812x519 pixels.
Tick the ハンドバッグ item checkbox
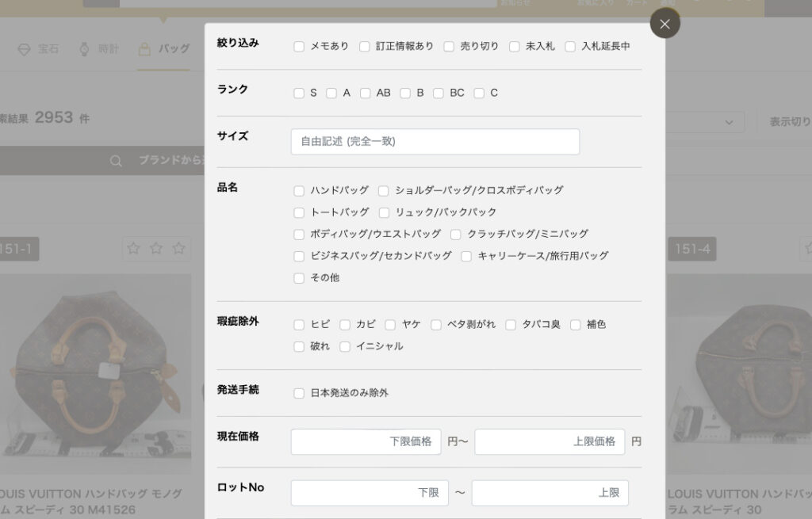pos(299,191)
